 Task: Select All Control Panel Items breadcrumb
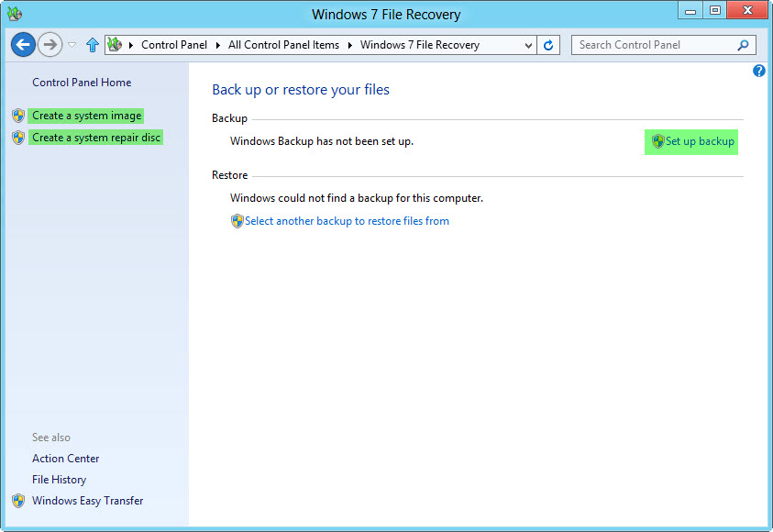pyautogui.click(x=283, y=45)
